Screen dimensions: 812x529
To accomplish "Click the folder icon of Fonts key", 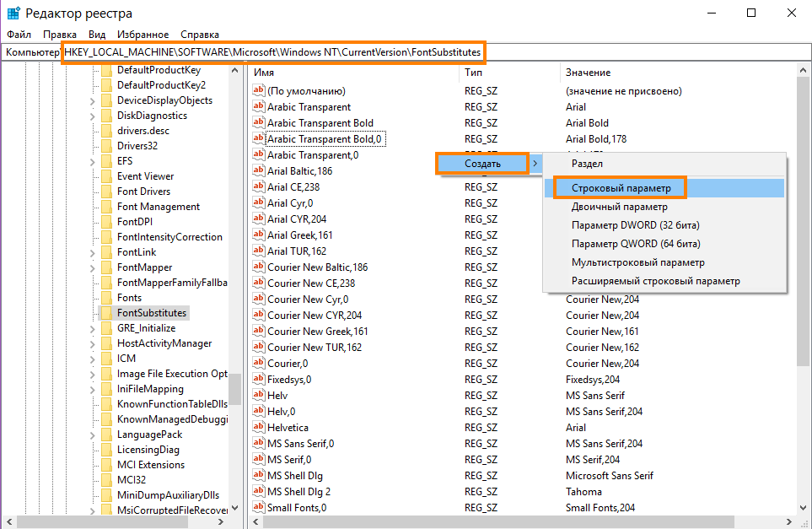I will coord(107,298).
